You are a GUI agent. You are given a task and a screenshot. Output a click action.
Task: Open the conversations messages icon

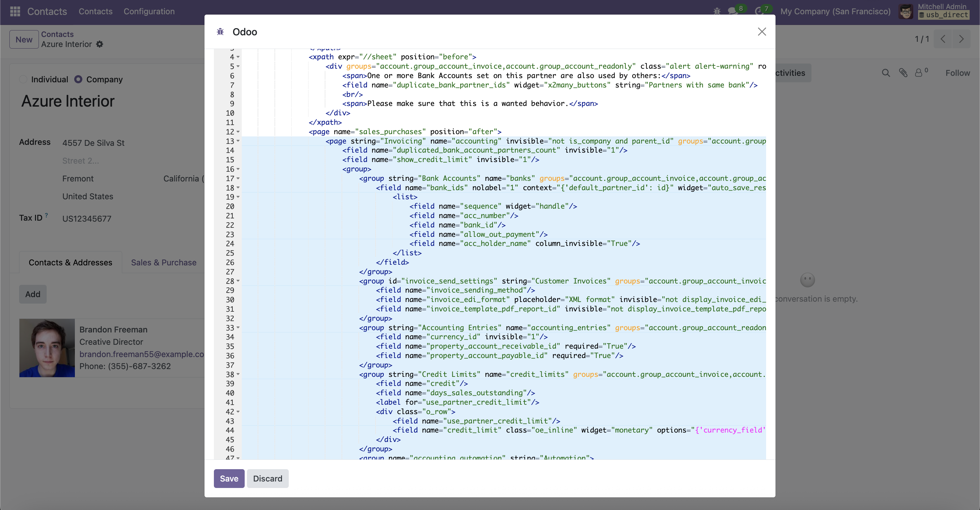[x=733, y=11]
